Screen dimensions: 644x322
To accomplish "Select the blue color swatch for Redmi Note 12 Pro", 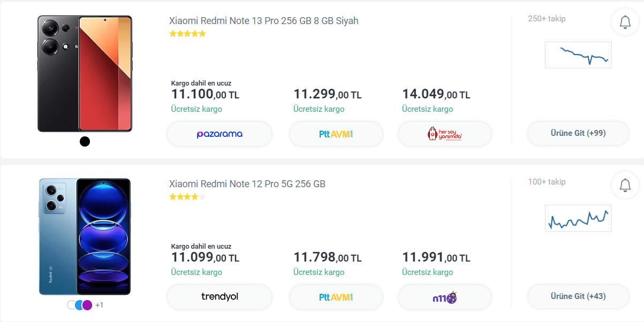I will coord(79,305).
